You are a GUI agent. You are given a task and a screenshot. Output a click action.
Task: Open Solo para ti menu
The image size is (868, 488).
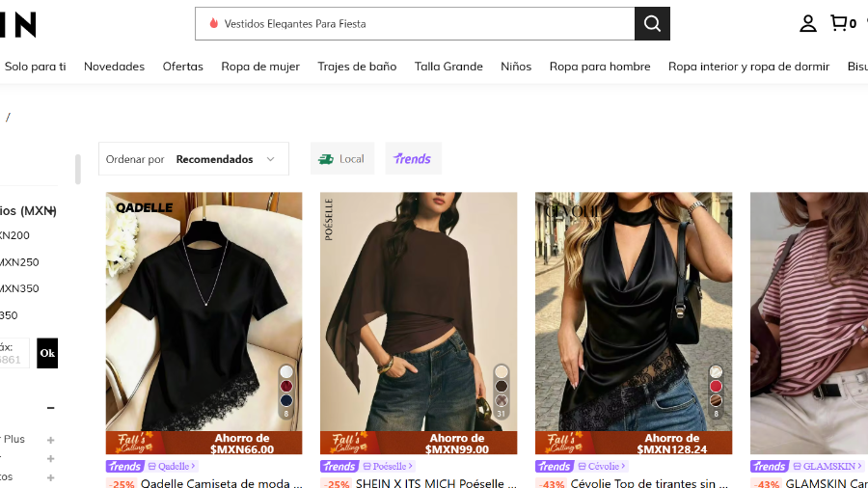[x=35, y=67]
